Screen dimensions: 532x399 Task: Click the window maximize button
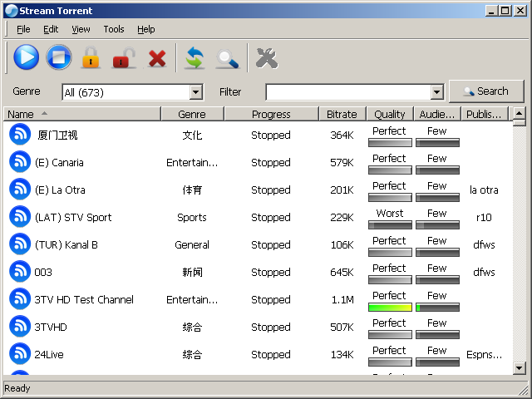pos(505,11)
